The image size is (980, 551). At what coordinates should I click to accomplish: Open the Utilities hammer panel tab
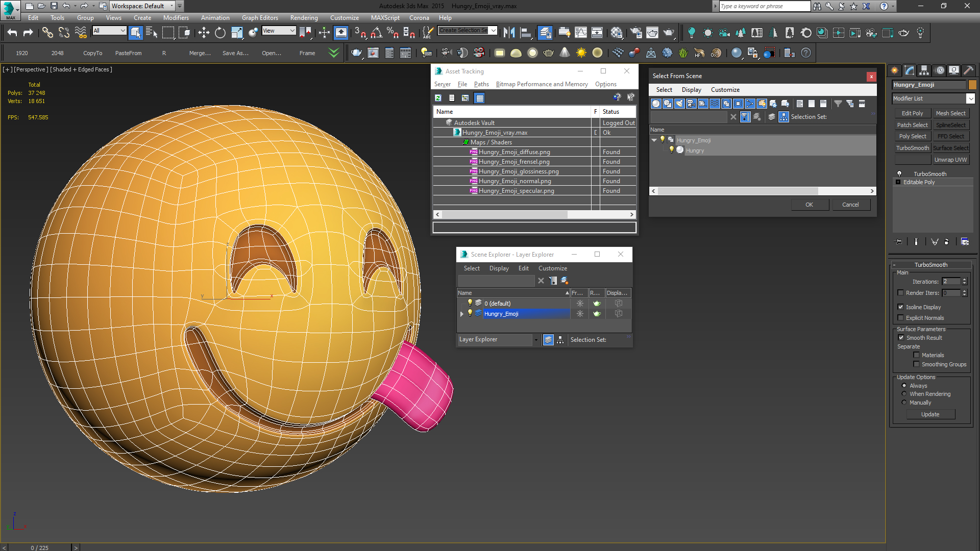click(968, 70)
